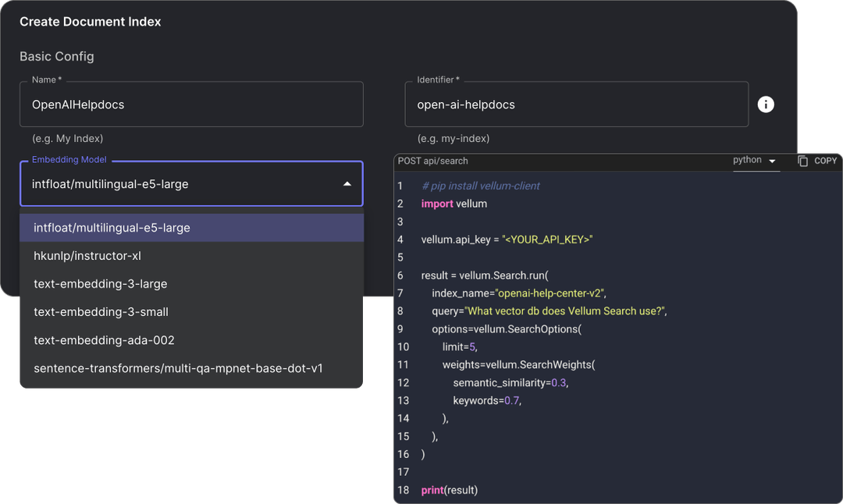Click the Basic Config heading
Viewport: 843px width, 504px height.
[x=57, y=56]
